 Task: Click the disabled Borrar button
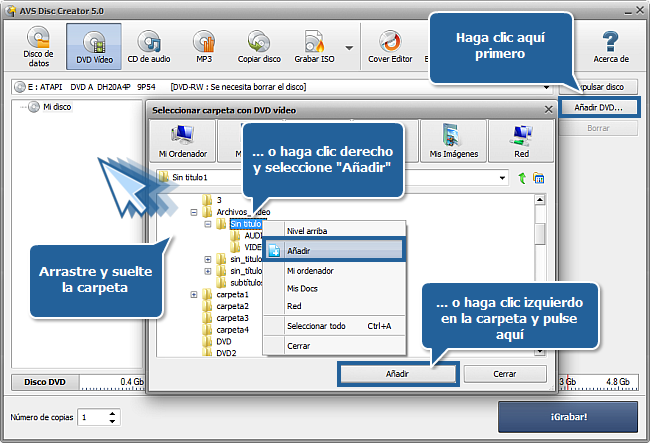pyautogui.click(x=598, y=128)
